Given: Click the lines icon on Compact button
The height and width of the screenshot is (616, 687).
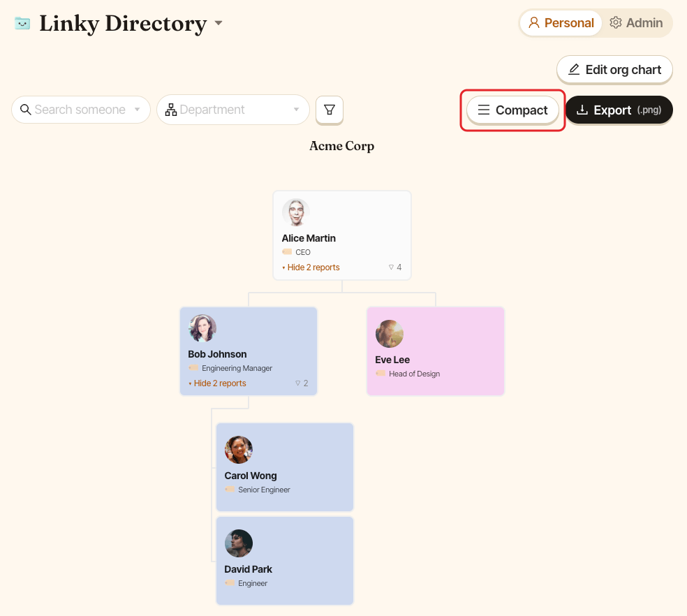Looking at the screenshot, I should 484,110.
